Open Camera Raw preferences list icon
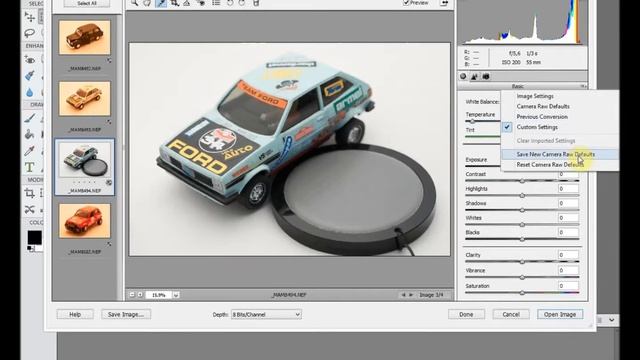The width and height of the screenshot is (640, 360). pyautogui.click(x=216, y=3)
